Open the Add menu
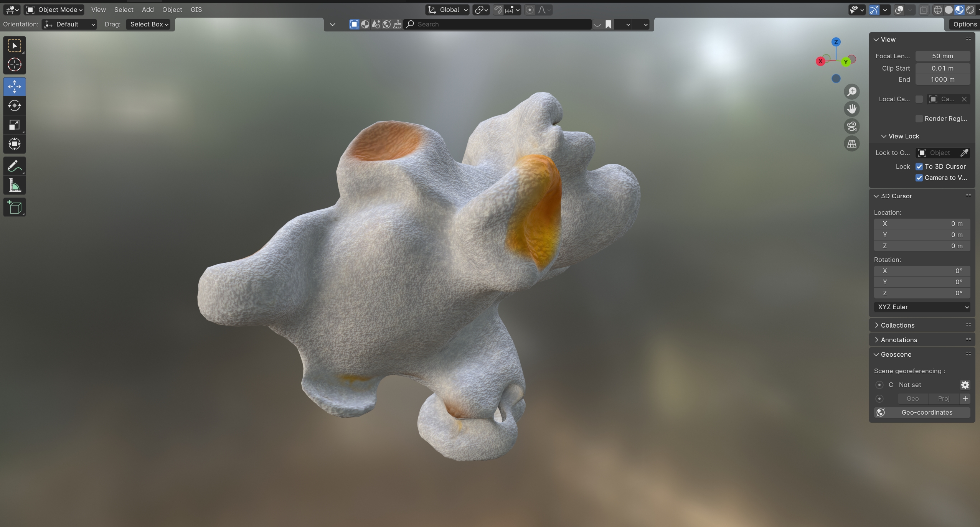Viewport: 980px width, 527px height. pyautogui.click(x=147, y=10)
